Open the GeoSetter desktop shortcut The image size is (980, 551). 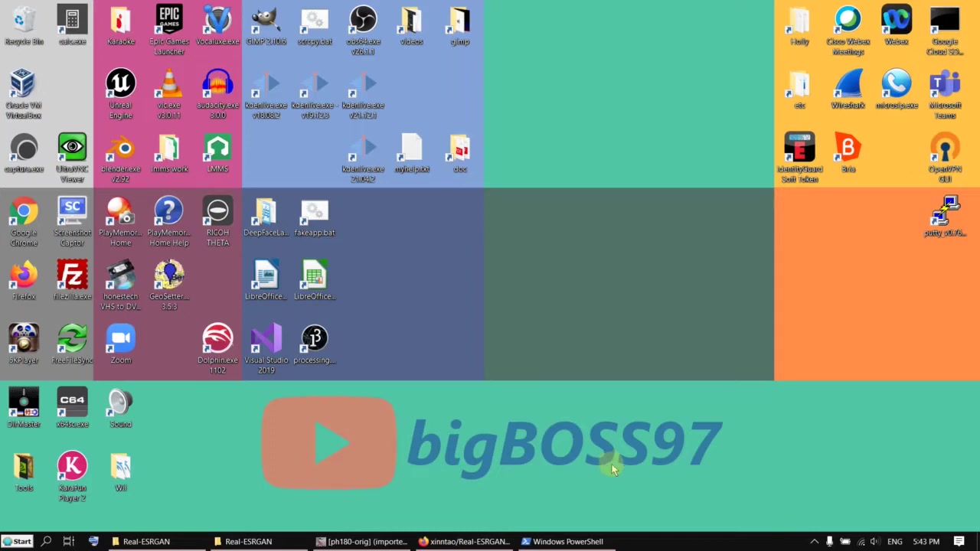pos(169,285)
